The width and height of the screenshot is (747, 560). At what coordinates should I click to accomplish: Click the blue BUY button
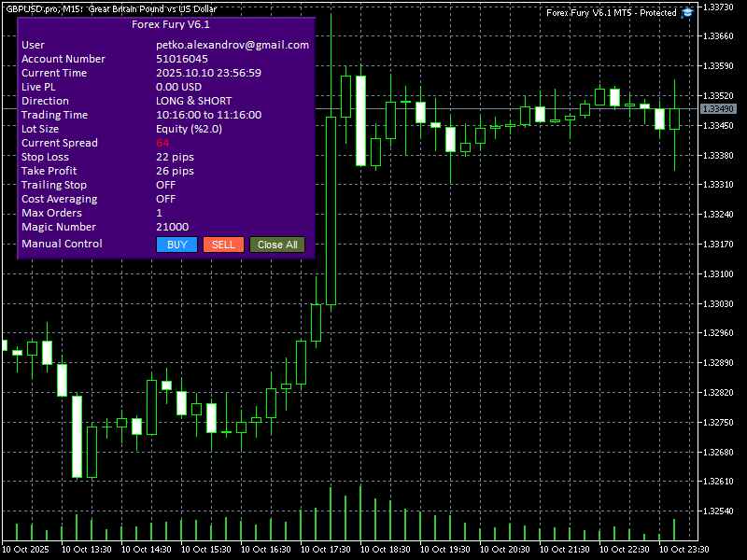(176, 245)
